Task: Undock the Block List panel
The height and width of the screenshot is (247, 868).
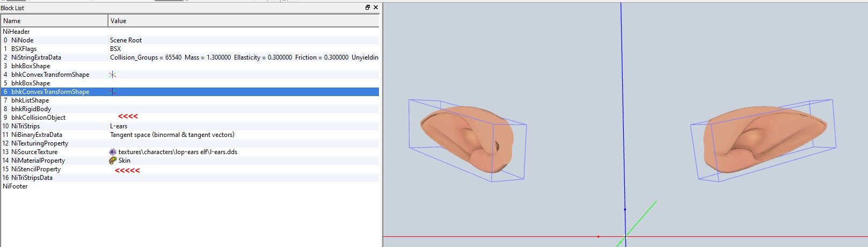Action: (368, 8)
